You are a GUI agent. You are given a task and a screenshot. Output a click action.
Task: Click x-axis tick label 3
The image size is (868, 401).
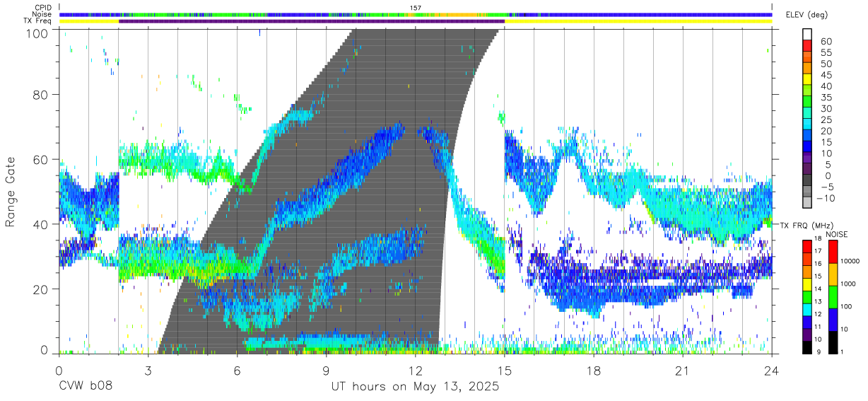(148, 371)
